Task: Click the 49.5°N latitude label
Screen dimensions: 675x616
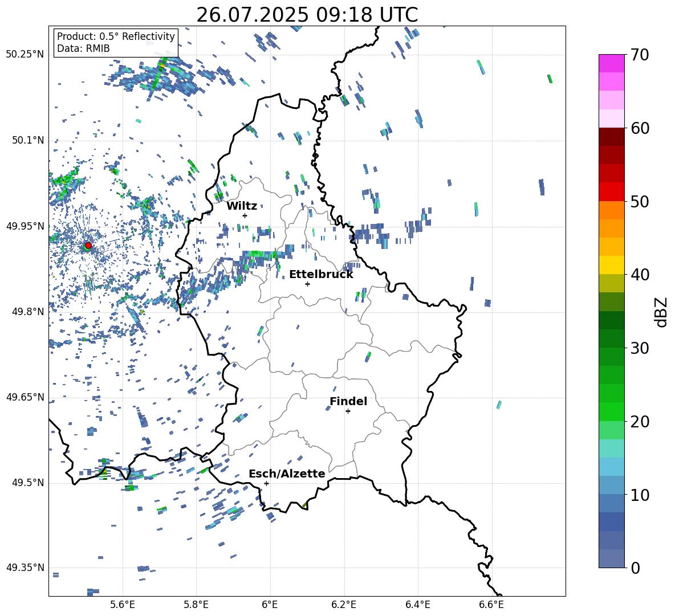Action: coord(28,483)
